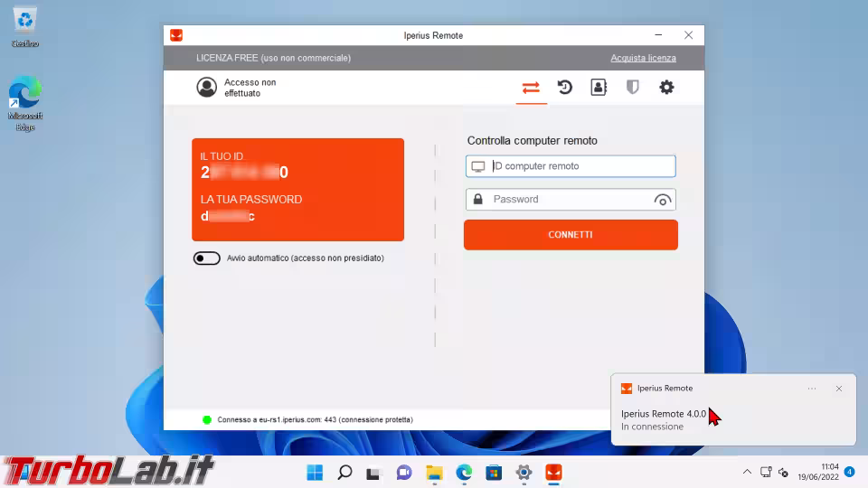Open Iperius Remote from the taskbar
This screenshot has width=868, height=488.
click(553, 472)
